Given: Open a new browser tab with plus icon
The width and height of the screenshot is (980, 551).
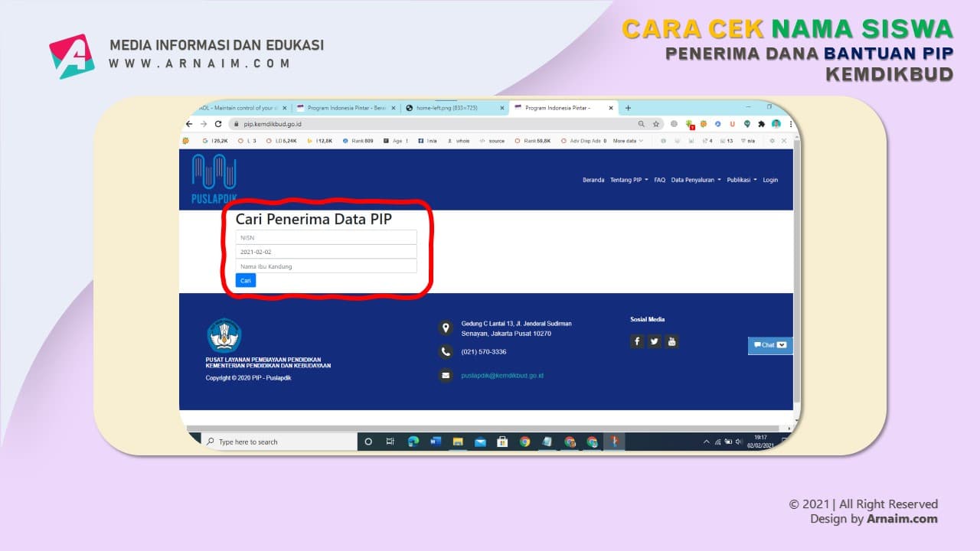Looking at the screenshot, I should coord(629,108).
